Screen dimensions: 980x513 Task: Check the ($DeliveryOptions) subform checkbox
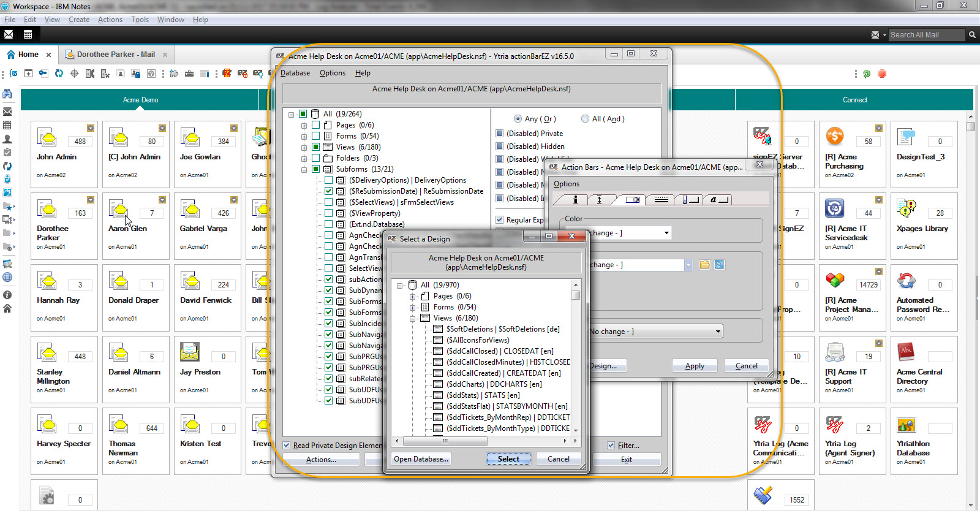(x=329, y=180)
